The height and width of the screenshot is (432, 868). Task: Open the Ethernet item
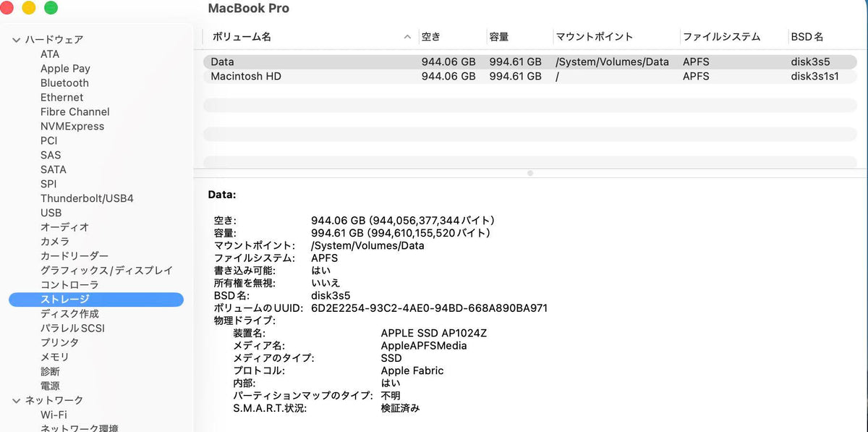tap(61, 98)
